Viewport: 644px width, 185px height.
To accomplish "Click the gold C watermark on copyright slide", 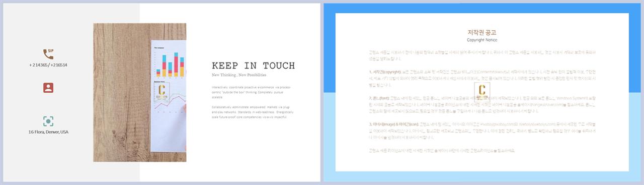I will click(482, 92).
